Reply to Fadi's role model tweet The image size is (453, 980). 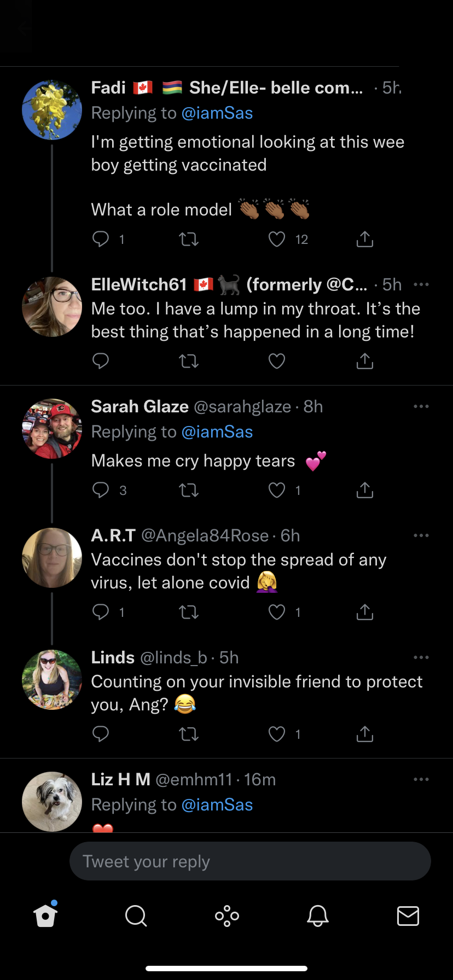pos(101,240)
